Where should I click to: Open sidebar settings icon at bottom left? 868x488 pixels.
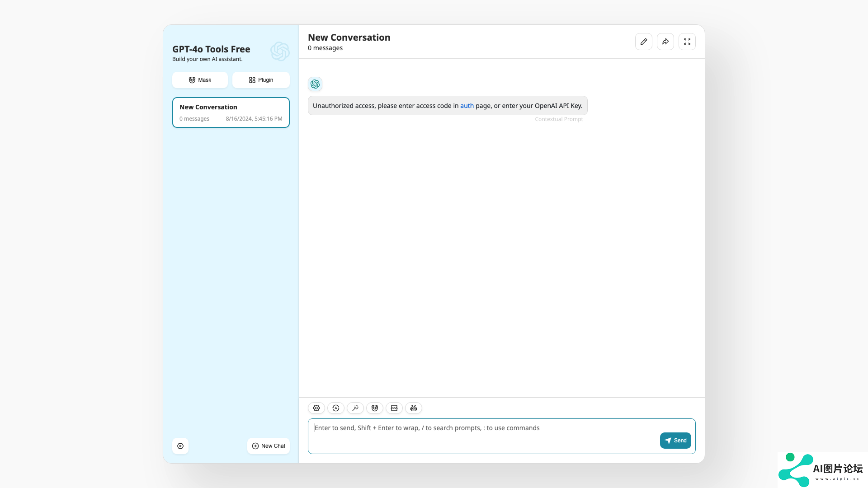(180, 446)
